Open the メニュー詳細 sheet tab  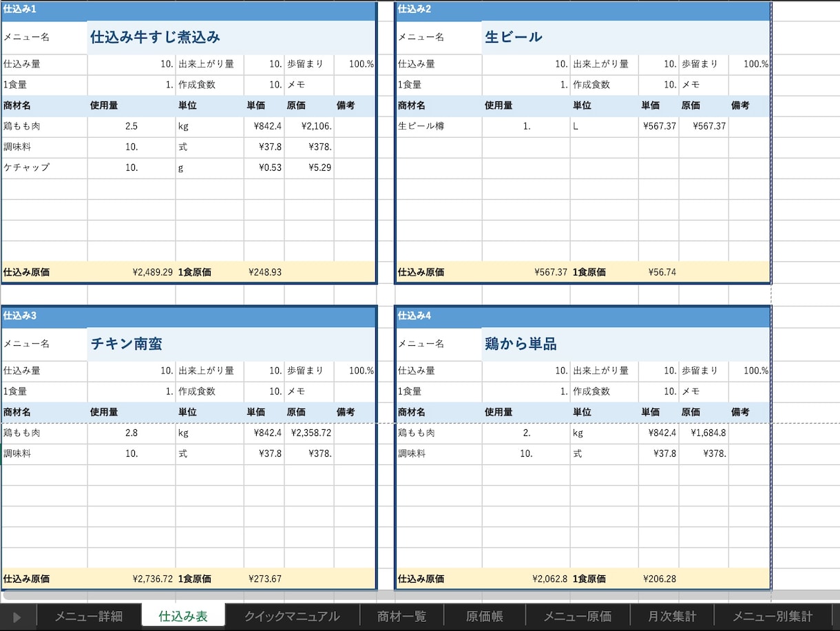pyautogui.click(x=88, y=617)
